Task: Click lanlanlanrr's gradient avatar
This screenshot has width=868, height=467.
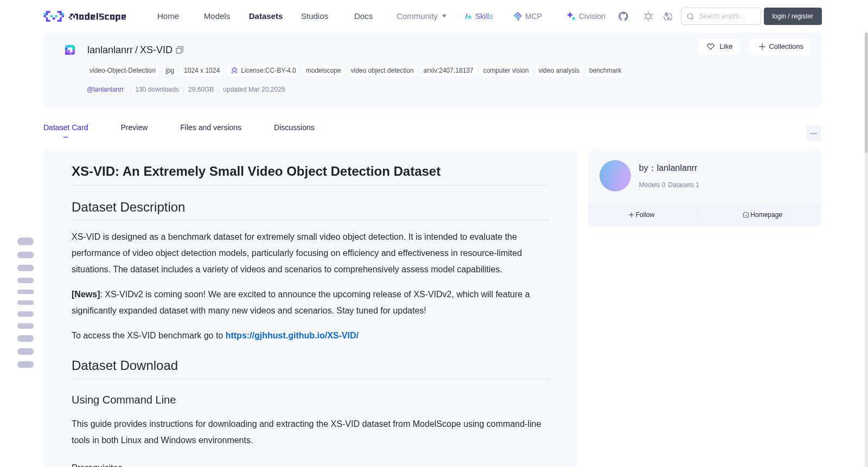Action: pyautogui.click(x=615, y=176)
